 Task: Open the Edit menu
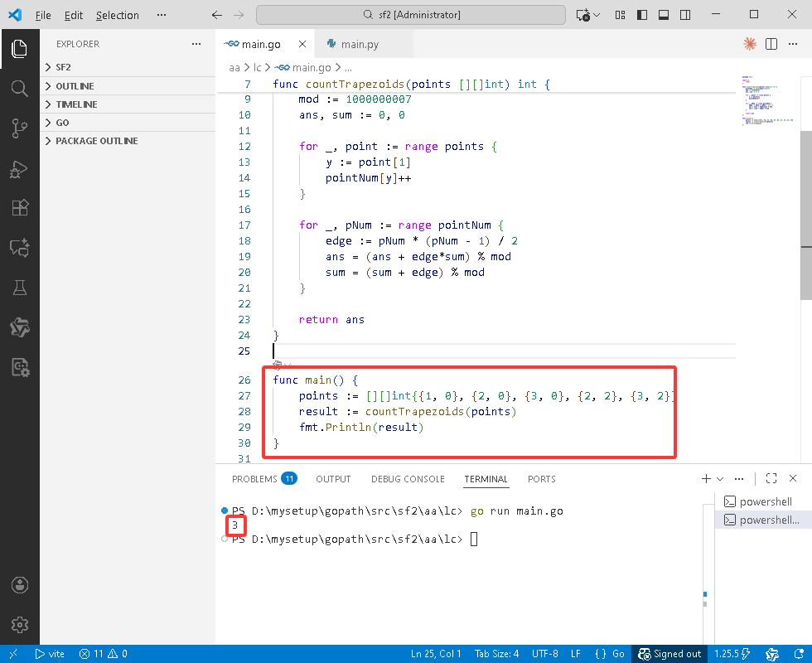point(74,15)
